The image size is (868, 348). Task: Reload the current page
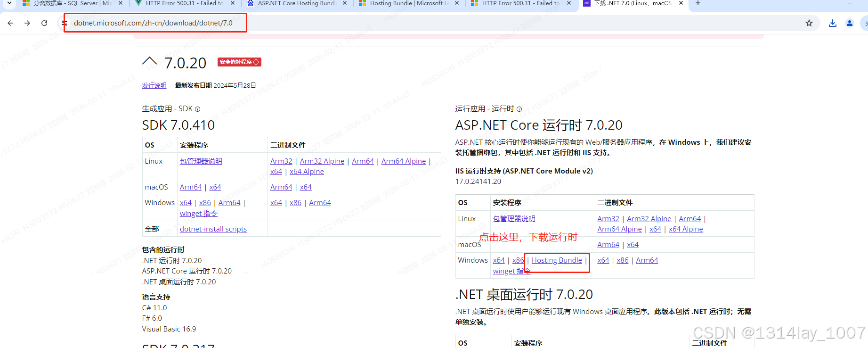click(44, 23)
